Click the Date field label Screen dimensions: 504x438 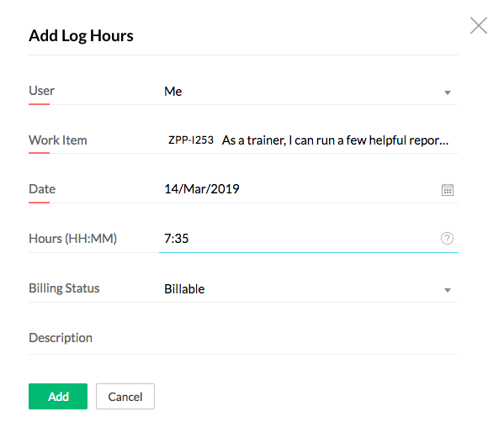[x=42, y=189]
